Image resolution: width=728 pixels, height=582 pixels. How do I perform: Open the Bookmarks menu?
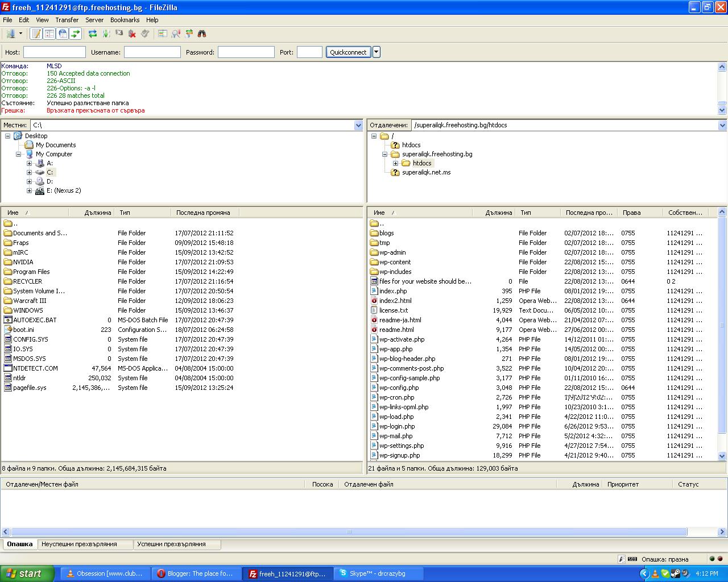click(126, 20)
